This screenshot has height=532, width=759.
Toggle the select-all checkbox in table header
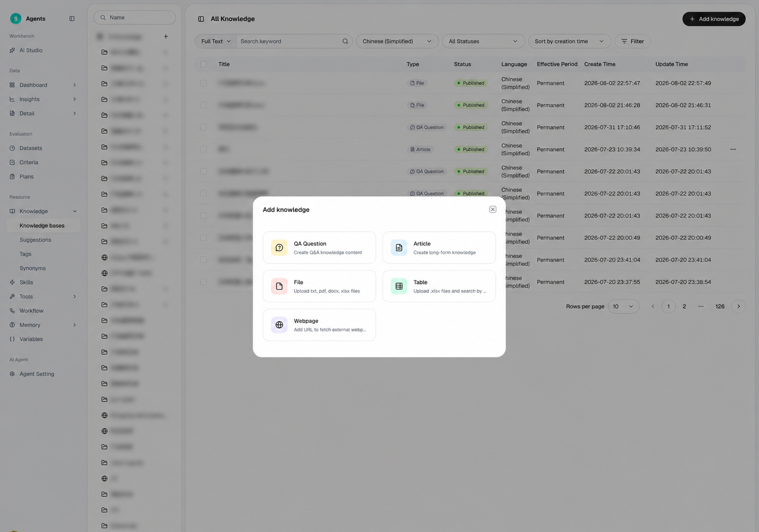tap(203, 64)
